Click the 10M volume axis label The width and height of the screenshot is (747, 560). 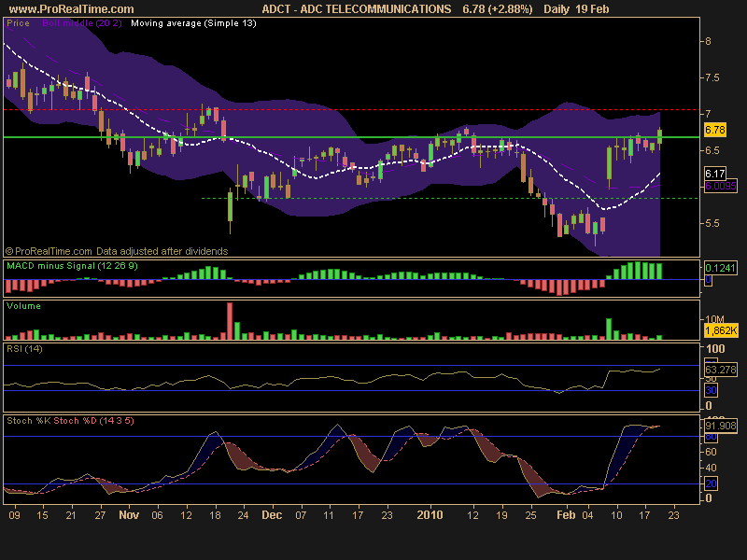pos(714,319)
